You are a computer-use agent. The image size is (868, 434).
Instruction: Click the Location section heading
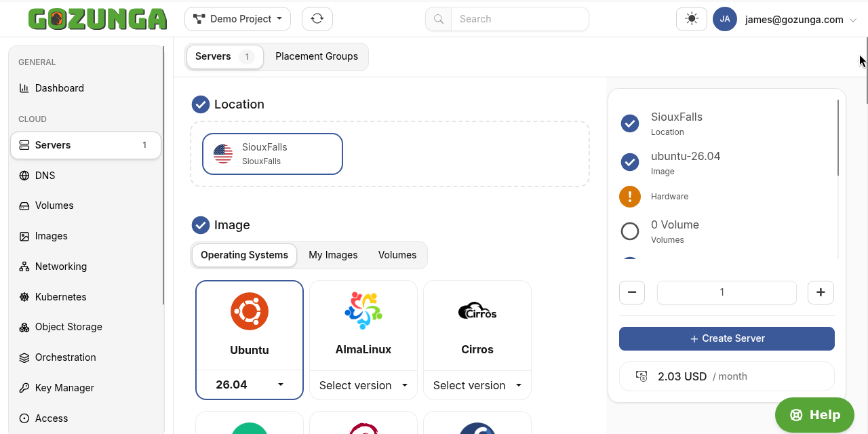239,104
